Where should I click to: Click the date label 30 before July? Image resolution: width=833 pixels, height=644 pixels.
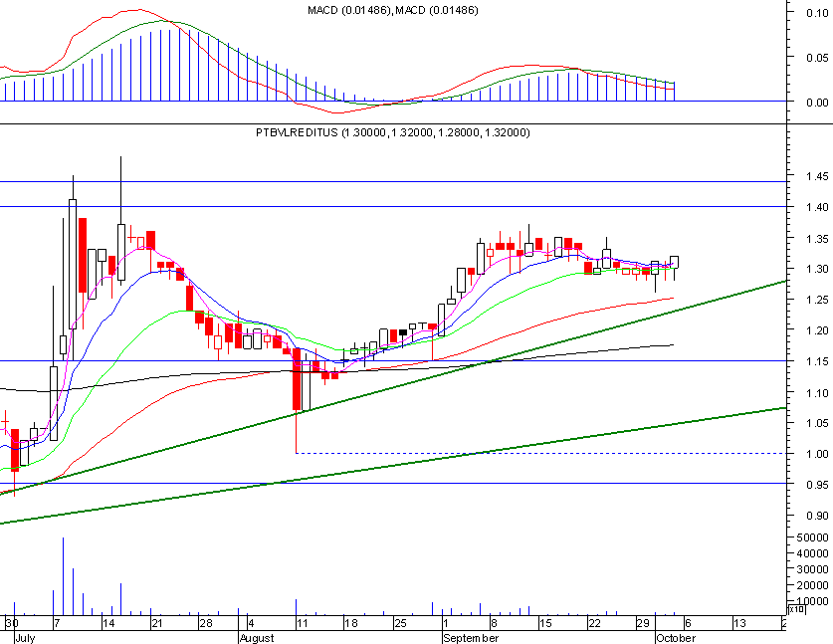pos(12,623)
